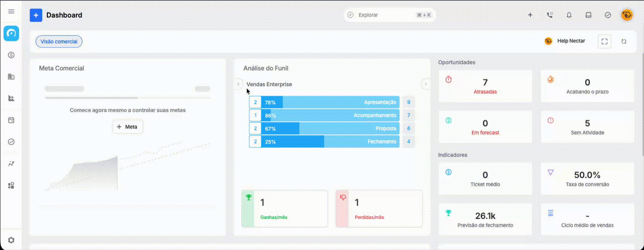Open the Help Nectar menu
The image size is (644, 250).
pos(565,41)
